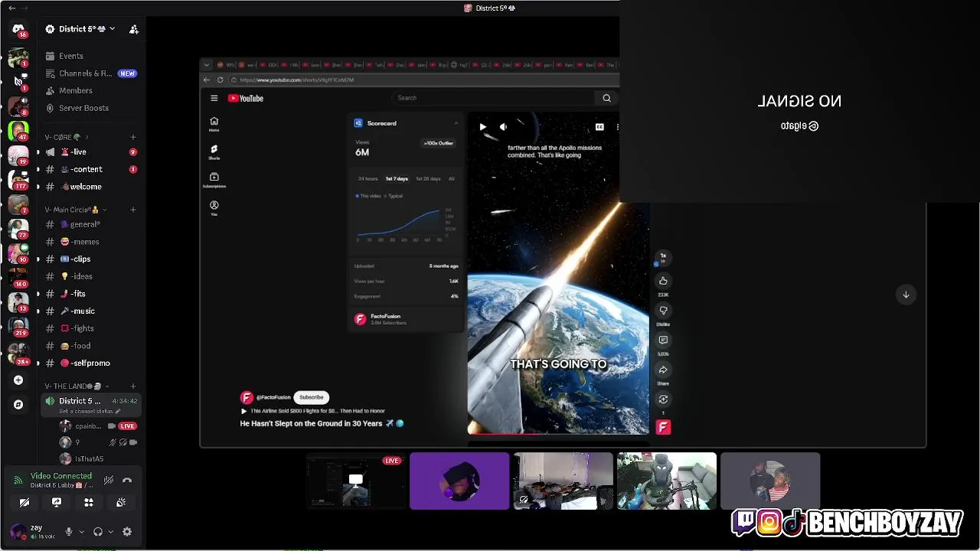This screenshot has width=980, height=551.
Task: Click YouTube search magnifier button
Action: click(x=606, y=98)
